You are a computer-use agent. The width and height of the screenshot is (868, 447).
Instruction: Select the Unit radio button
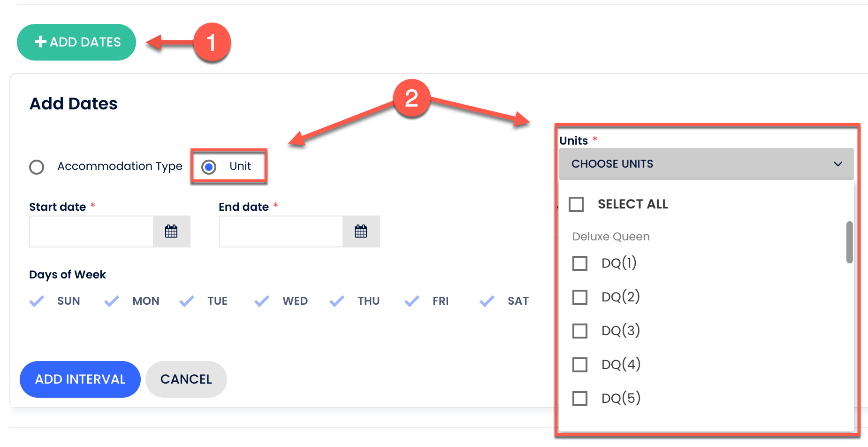coord(209,167)
